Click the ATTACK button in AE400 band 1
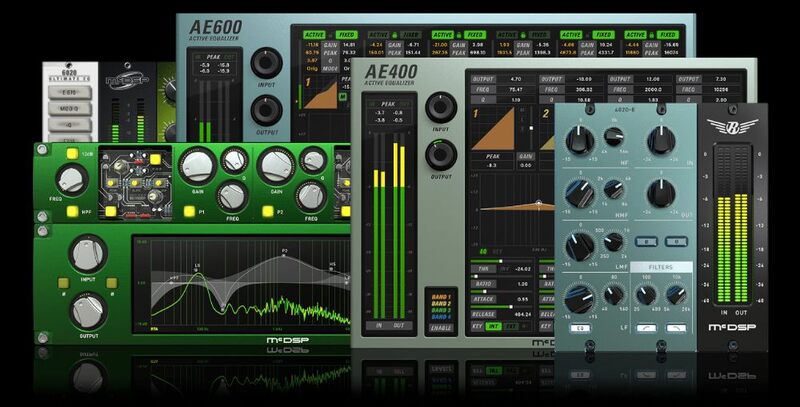 (483, 299)
